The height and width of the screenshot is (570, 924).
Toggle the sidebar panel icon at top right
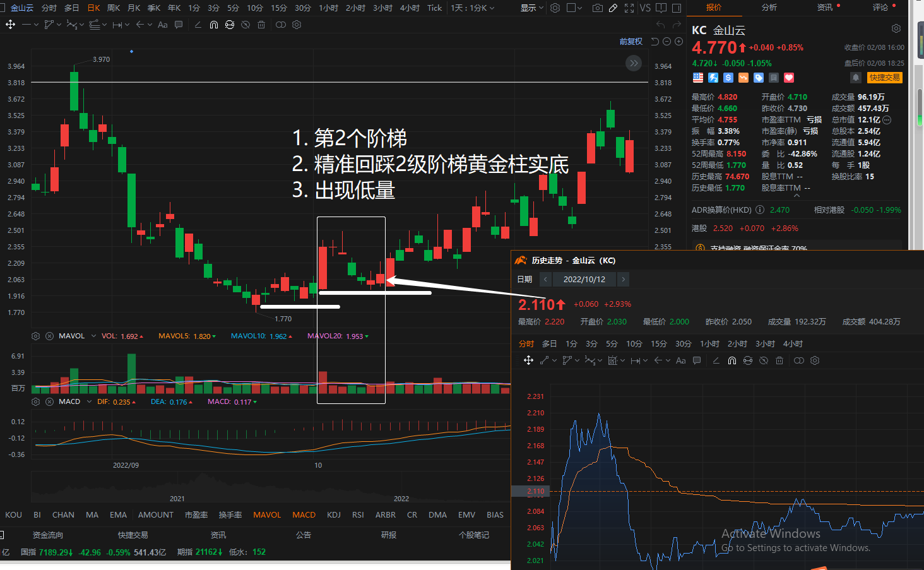677,8
